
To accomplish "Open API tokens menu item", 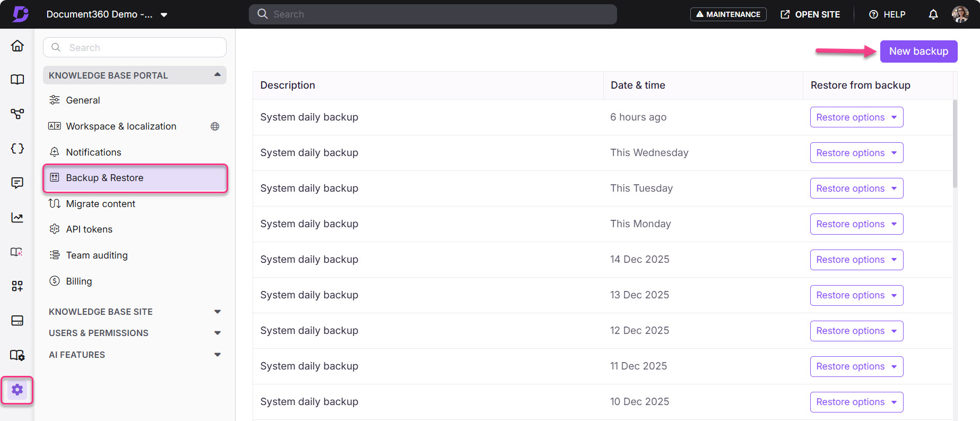I will point(135,229).
